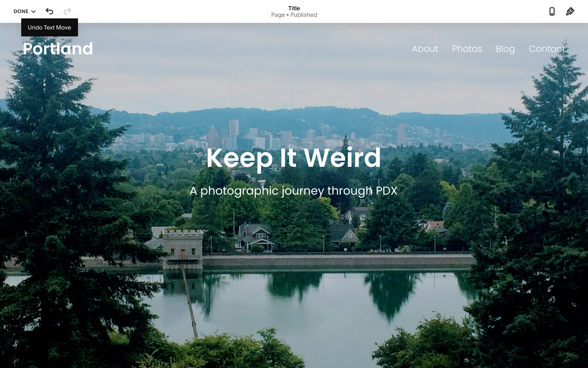
Task: Expand the DONE dropdown menu
Action: [x=24, y=11]
